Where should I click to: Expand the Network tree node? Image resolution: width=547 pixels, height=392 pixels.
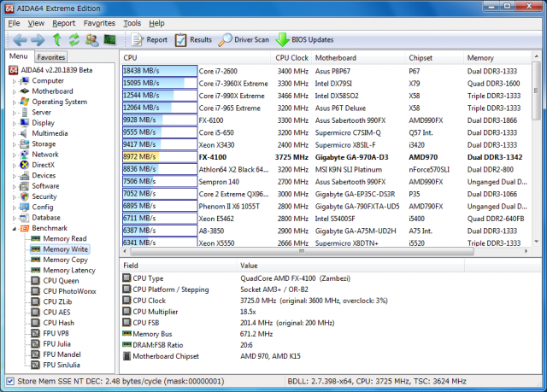tap(15, 155)
